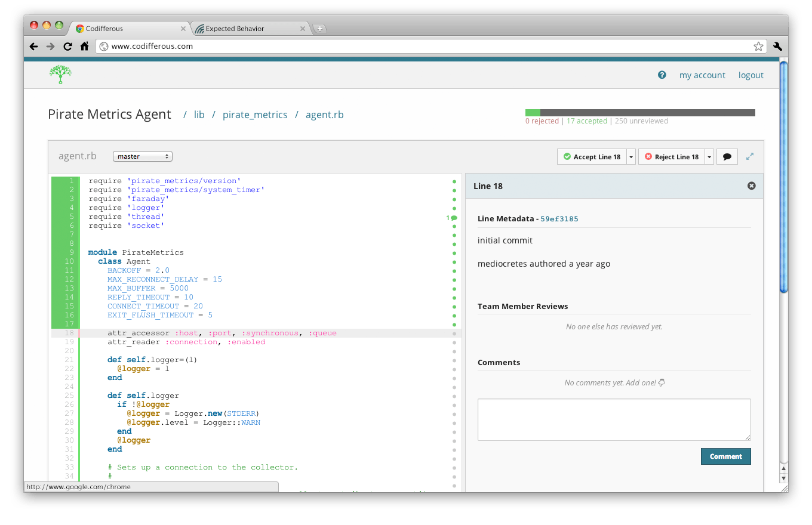
Task: Close the Expected Behavior tab
Action: (303, 29)
